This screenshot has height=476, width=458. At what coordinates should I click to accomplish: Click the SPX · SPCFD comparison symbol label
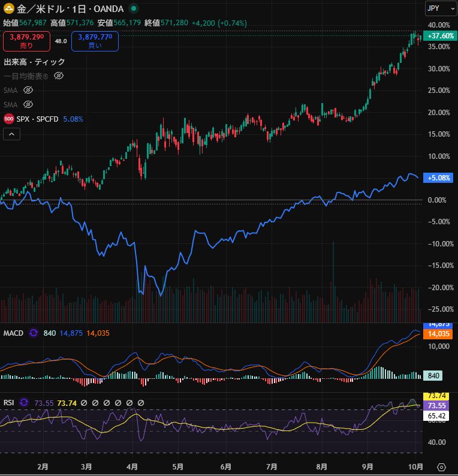37,119
